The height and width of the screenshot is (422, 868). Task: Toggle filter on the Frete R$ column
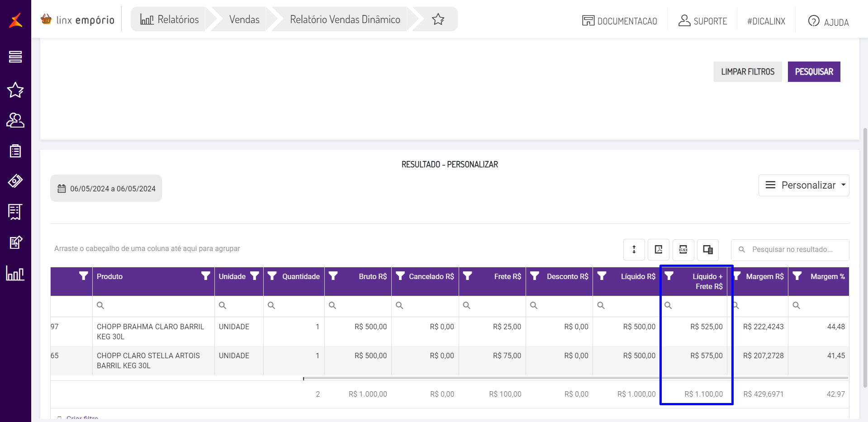(x=468, y=276)
